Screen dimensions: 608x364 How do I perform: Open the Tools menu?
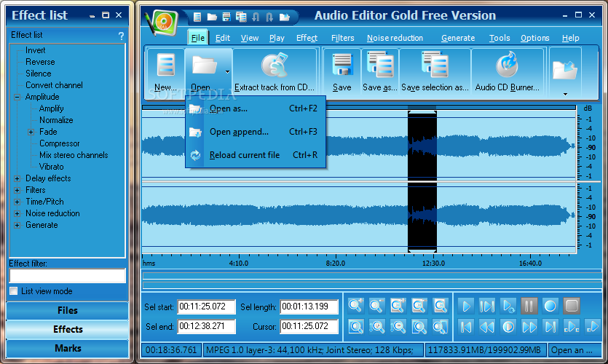500,38
